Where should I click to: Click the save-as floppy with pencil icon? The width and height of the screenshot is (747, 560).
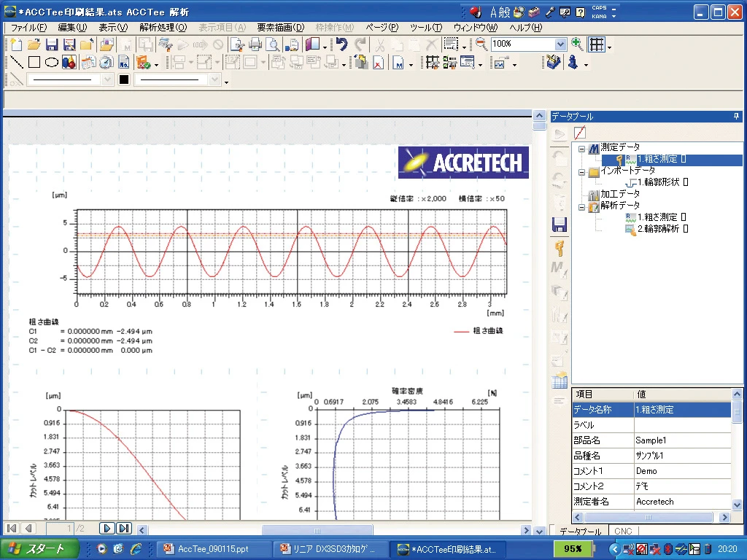point(69,44)
